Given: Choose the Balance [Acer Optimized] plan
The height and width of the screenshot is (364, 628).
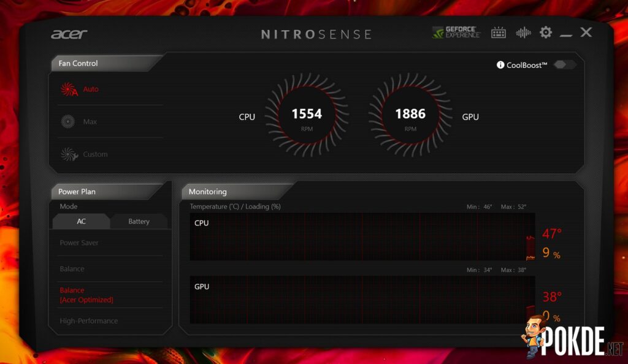Looking at the screenshot, I should pyautogui.click(x=86, y=295).
